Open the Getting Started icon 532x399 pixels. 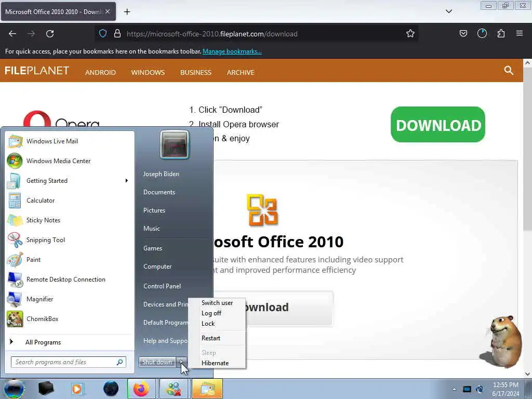pos(14,181)
